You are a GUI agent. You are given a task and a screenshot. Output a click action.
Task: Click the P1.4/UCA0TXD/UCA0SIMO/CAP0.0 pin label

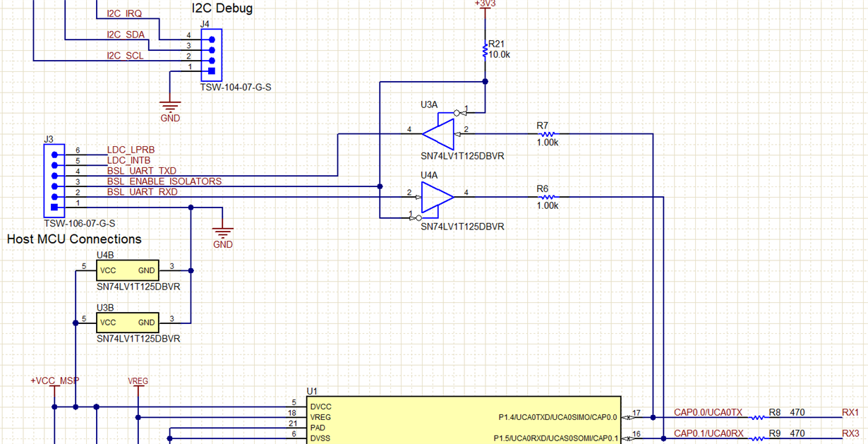click(557, 418)
